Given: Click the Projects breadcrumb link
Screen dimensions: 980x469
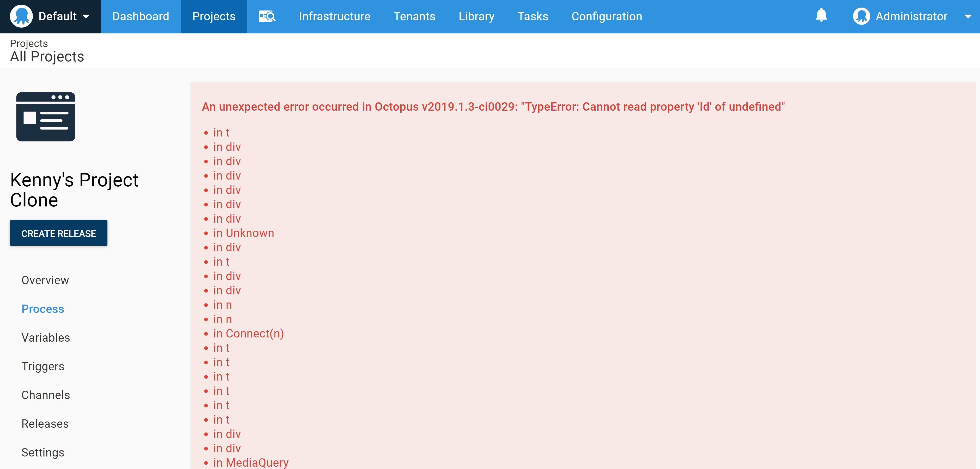Looking at the screenshot, I should pos(29,43).
